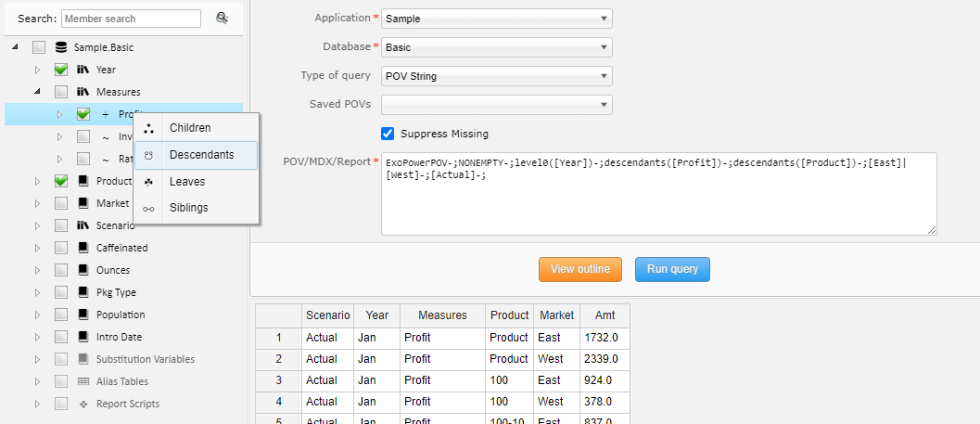Select Siblings from the context menu
Screen dimensions: 980x424
[197, 208]
